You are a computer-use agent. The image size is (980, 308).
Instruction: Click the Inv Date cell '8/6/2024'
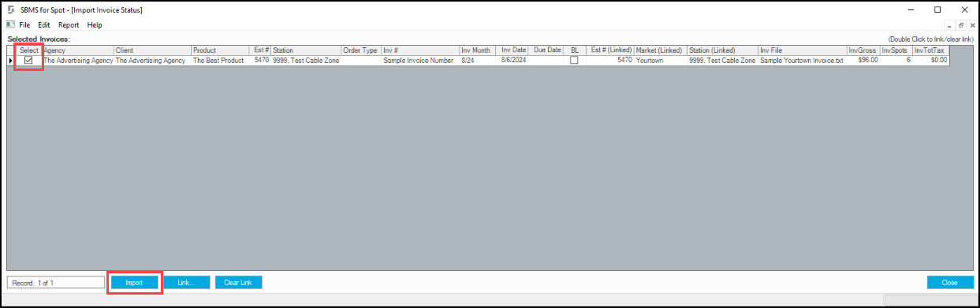[512, 60]
